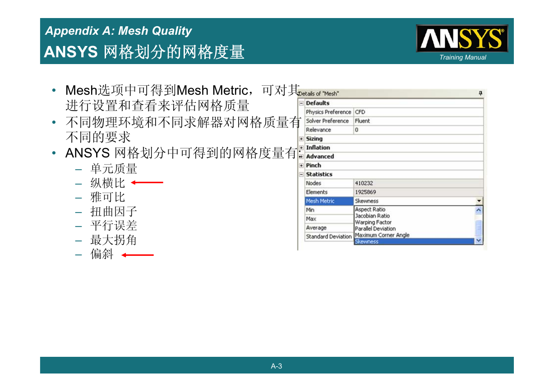Click the Defaults section header text
Viewport: 554px width, 392px height.
pos(318,103)
